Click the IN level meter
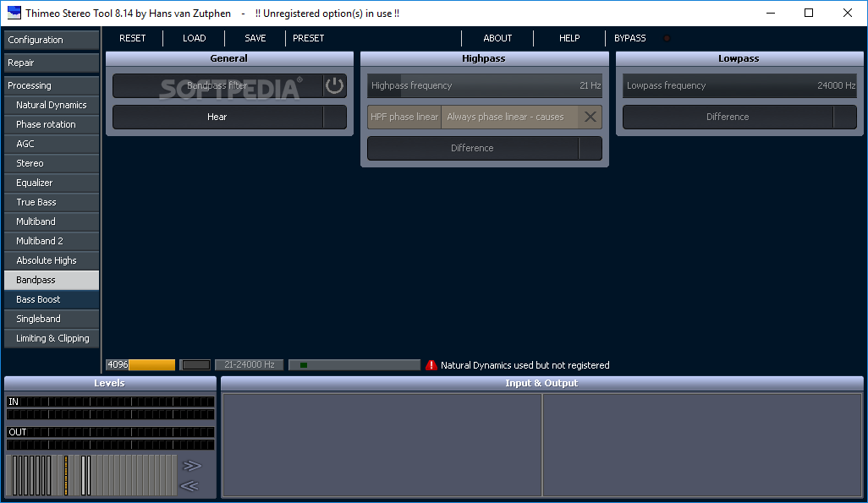The image size is (868, 503). tap(110, 407)
